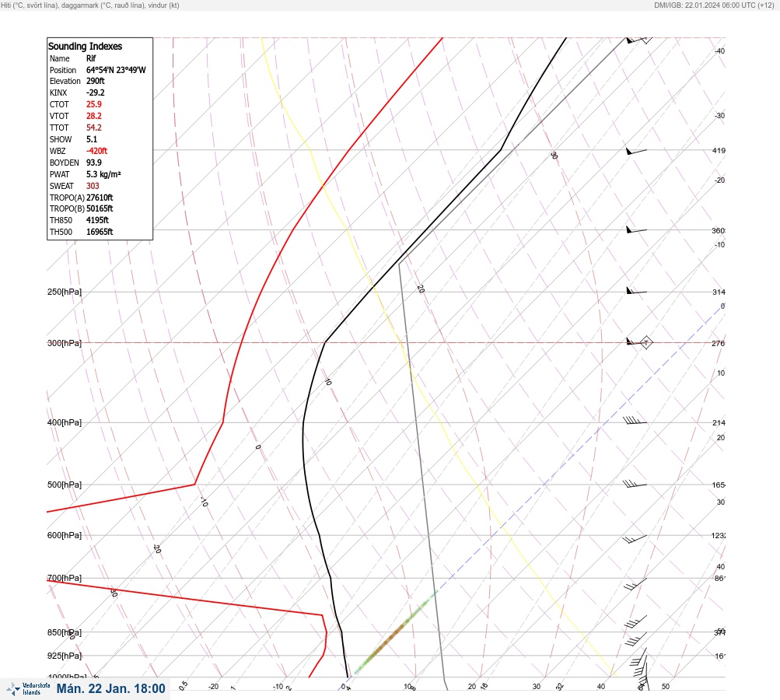Click the wind barb beside height label 419
780x700 pixels.
point(637,151)
